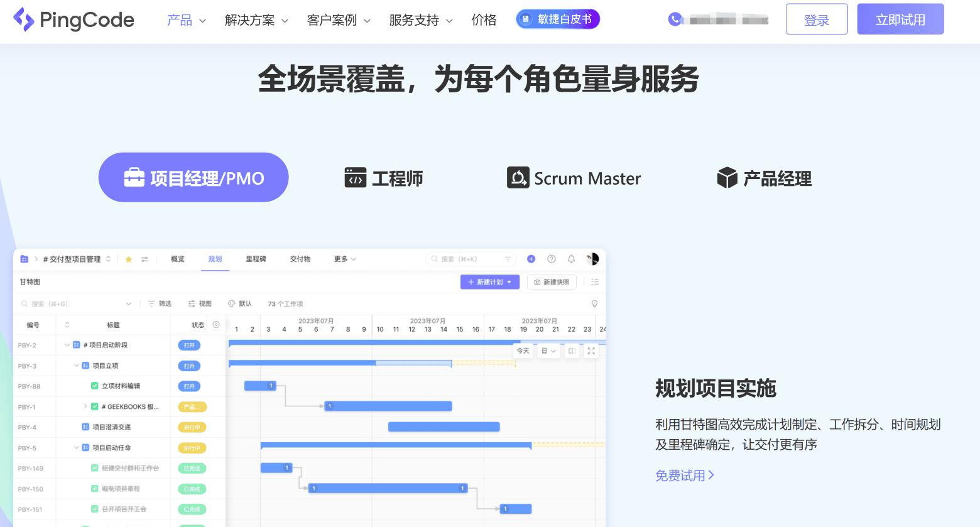Click the fullscreen expand icon in Gantt
Screen dimensions: 980x527
pos(591,351)
